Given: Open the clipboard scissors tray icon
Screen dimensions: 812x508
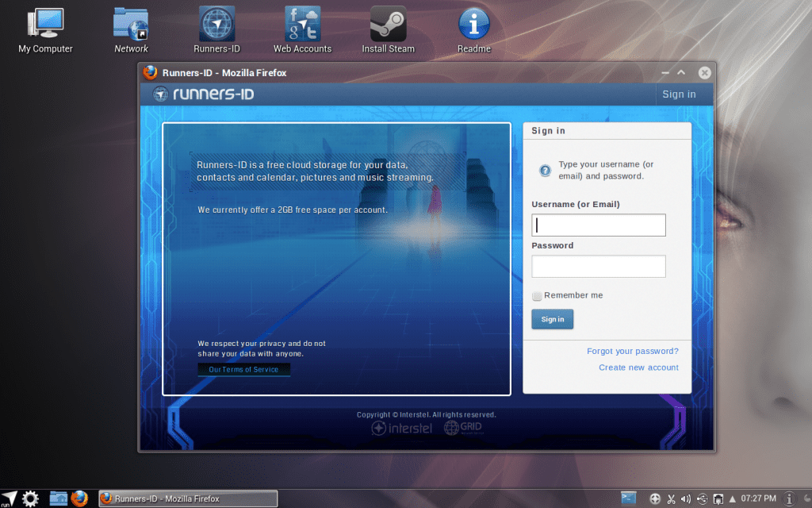Looking at the screenshot, I should coord(671,498).
